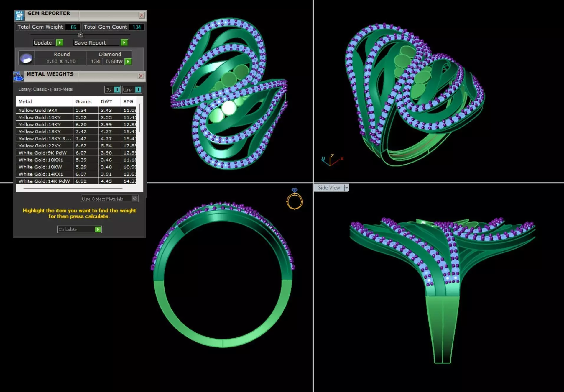Click the metal list vertical scrollbar
564x392 pixels.
(x=140, y=118)
